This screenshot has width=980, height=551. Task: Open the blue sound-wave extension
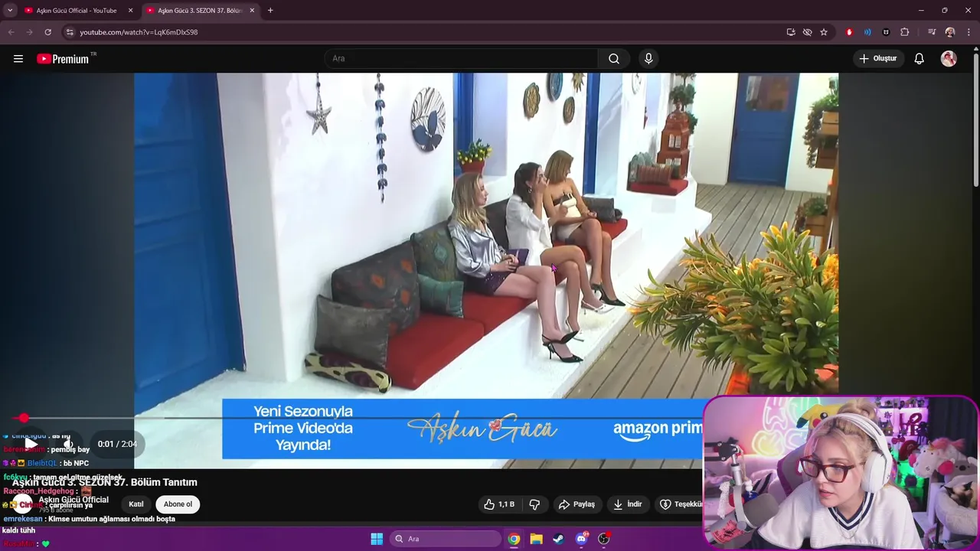coord(867,32)
